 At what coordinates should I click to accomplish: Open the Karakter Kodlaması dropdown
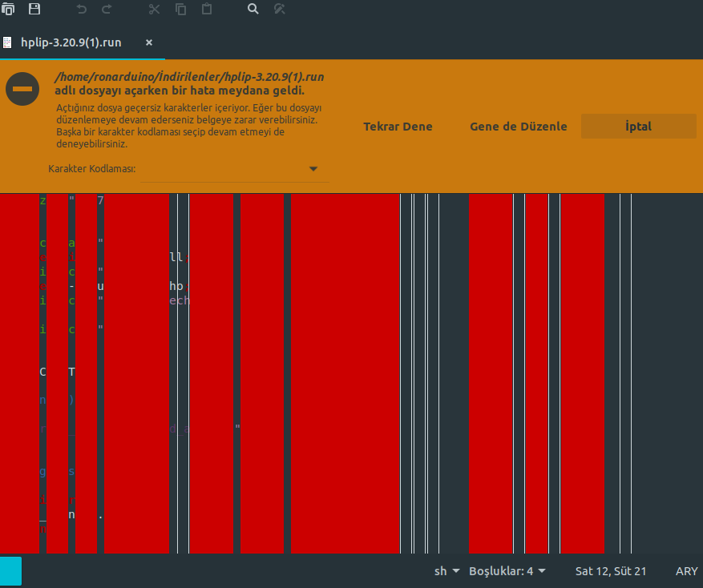[235, 169]
